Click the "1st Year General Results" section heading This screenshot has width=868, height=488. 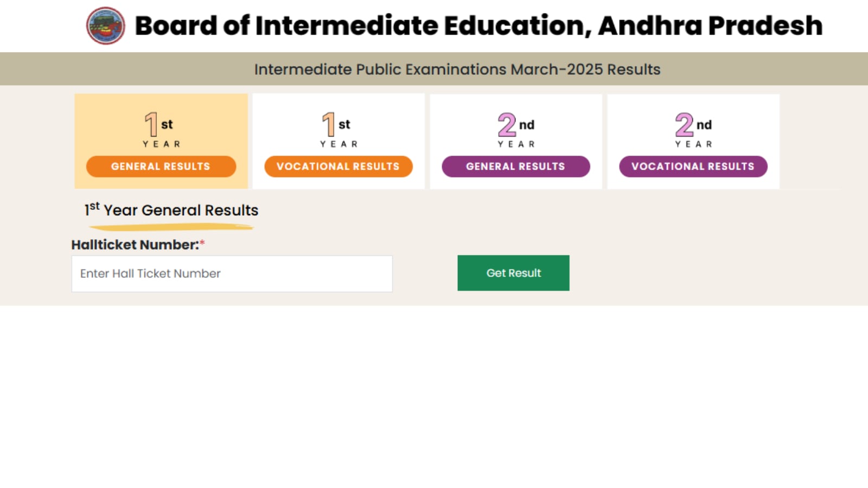[x=171, y=210]
